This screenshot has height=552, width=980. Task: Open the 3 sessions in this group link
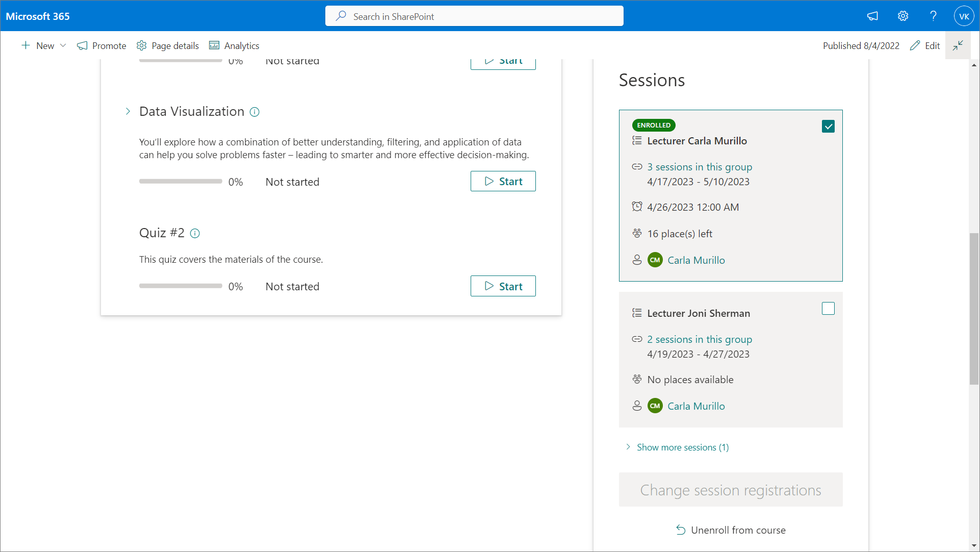click(x=700, y=167)
